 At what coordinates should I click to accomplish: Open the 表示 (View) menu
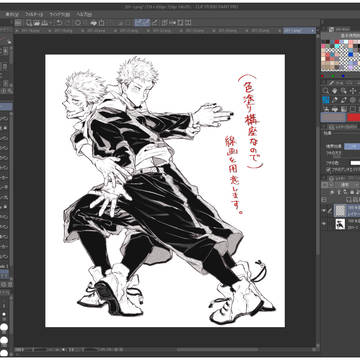point(13,14)
